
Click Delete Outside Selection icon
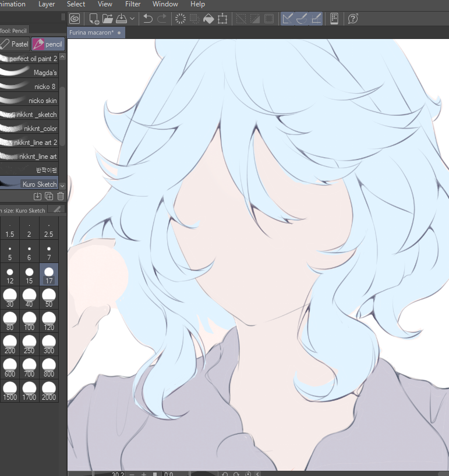pos(195,19)
